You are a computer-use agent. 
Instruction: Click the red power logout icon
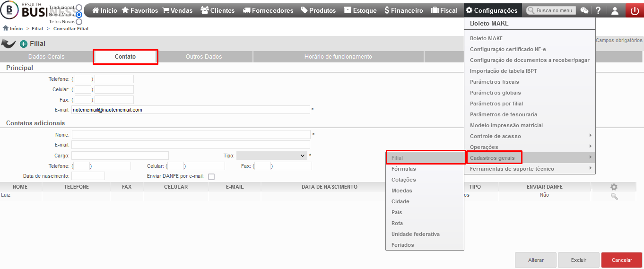point(635,10)
